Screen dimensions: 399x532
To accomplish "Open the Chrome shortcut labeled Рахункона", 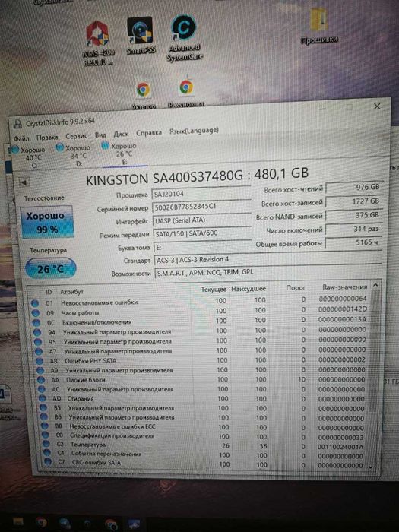I will coord(186,93).
